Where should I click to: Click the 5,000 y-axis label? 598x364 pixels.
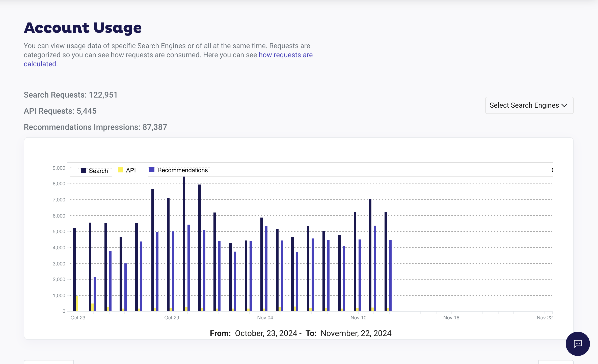59,231
